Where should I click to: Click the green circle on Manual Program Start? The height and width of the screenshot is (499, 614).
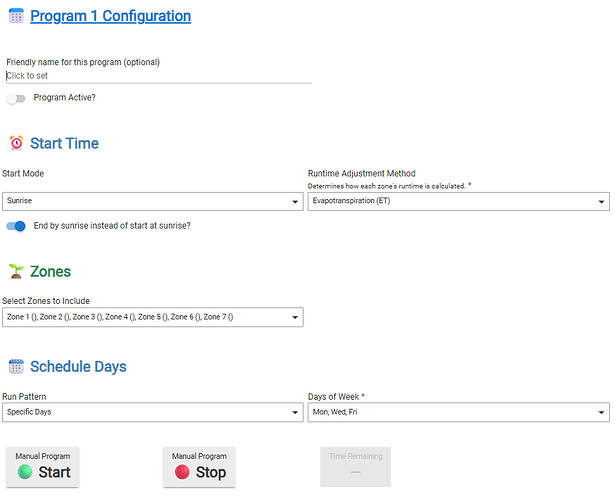(25, 472)
